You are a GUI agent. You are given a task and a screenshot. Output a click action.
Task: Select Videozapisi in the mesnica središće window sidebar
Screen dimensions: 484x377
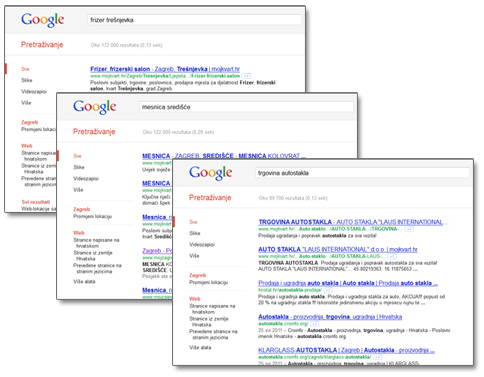[86, 179]
